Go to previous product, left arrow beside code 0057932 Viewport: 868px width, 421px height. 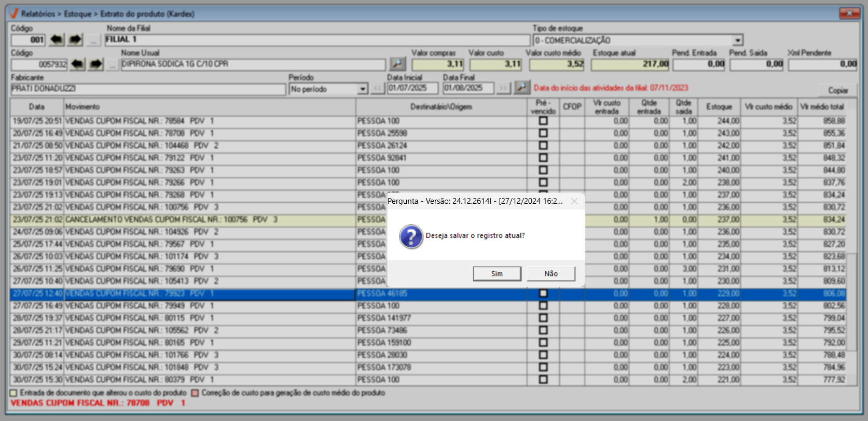pyautogui.click(x=77, y=64)
